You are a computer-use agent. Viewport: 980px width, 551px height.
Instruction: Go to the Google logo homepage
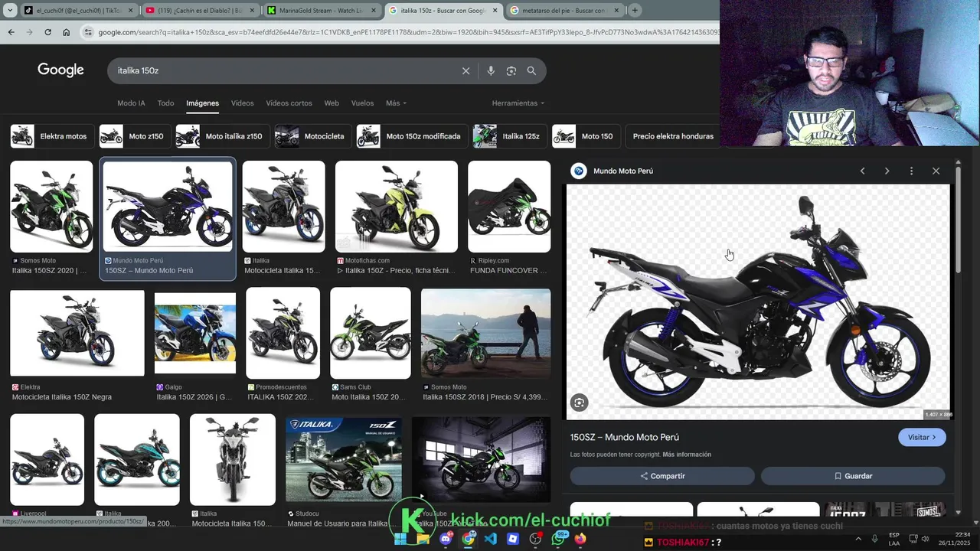60,70
